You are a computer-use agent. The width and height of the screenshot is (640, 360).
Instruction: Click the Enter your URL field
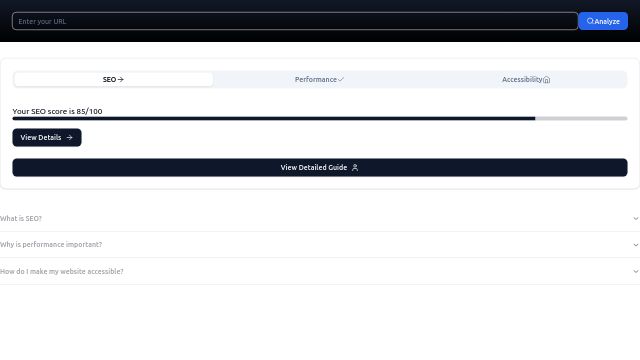click(295, 21)
